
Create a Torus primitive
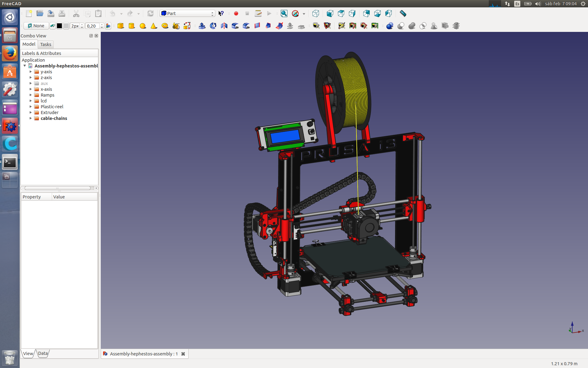click(x=165, y=26)
